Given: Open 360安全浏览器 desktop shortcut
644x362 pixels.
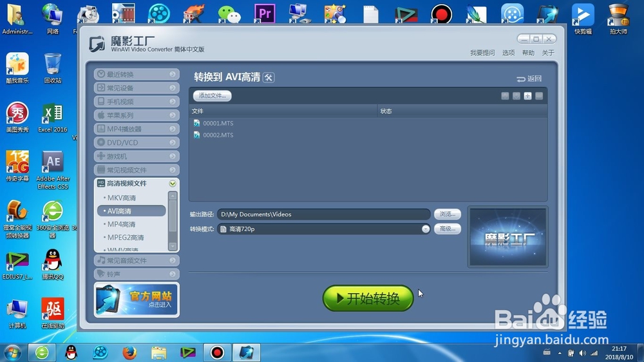Looking at the screenshot, I should 53,219.
